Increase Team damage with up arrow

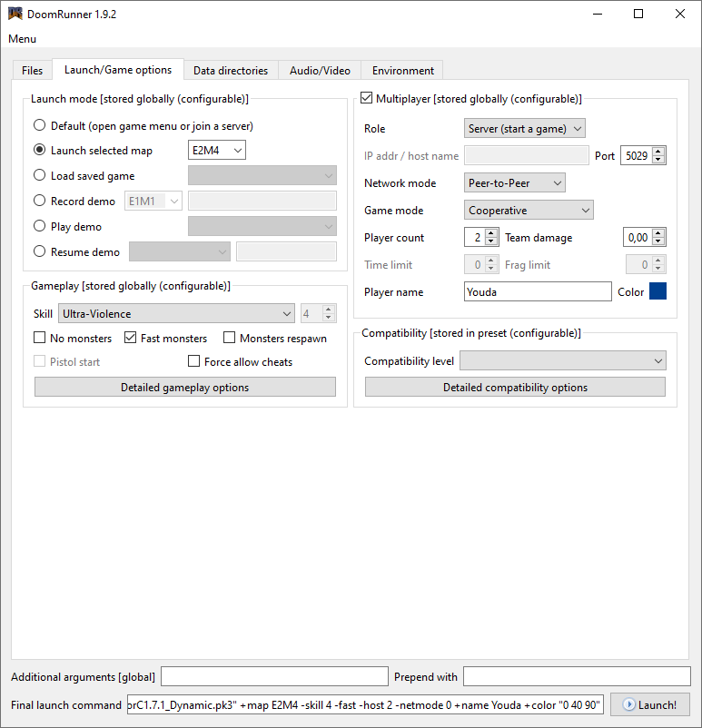[658, 233]
